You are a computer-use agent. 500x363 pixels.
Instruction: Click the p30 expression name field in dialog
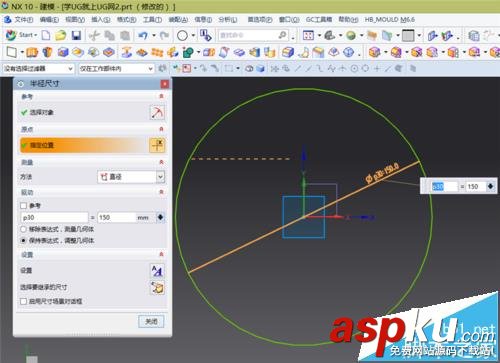(54, 218)
